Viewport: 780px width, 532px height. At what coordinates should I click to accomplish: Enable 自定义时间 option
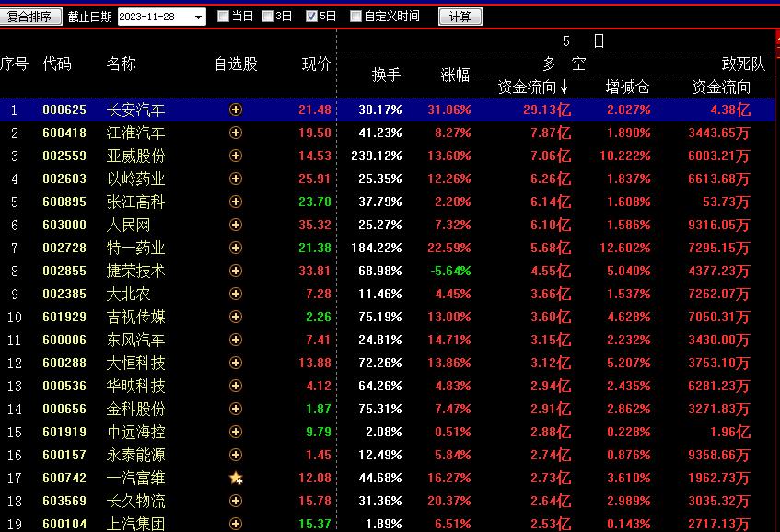(355, 15)
